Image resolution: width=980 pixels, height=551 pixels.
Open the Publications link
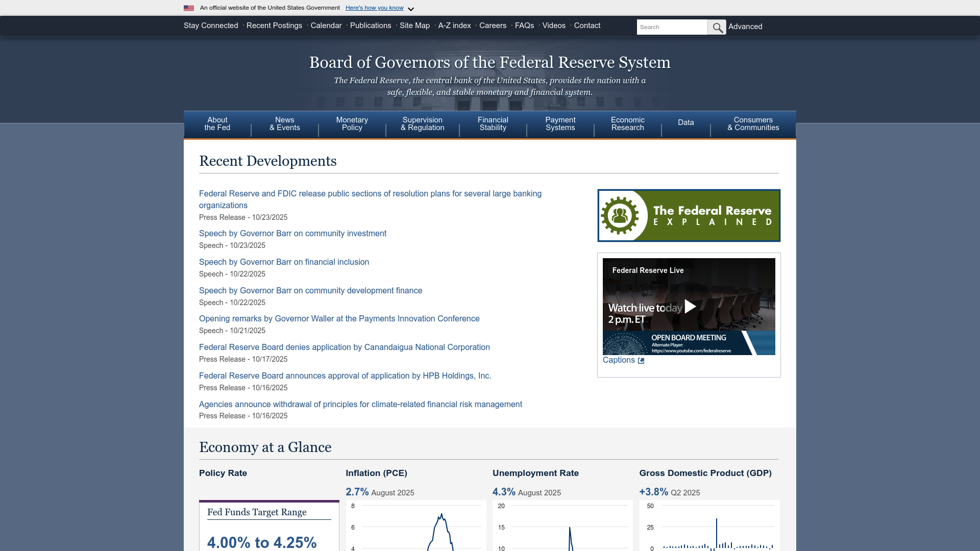pyautogui.click(x=371, y=26)
